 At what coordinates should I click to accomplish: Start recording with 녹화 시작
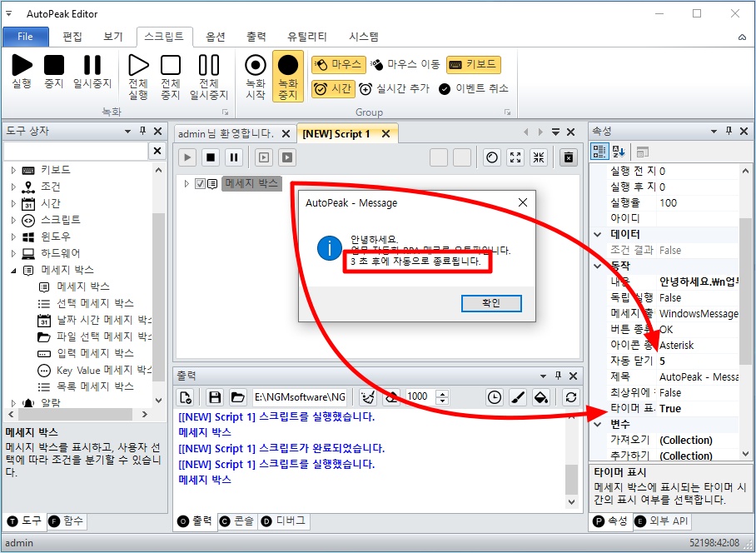tap(256, 77)
